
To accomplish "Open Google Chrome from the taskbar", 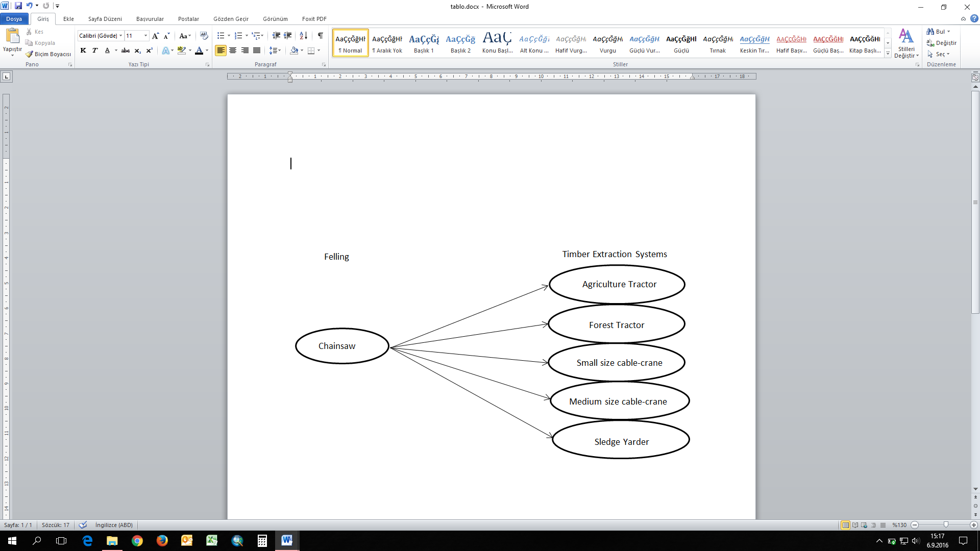I will (x=137, y=541).
